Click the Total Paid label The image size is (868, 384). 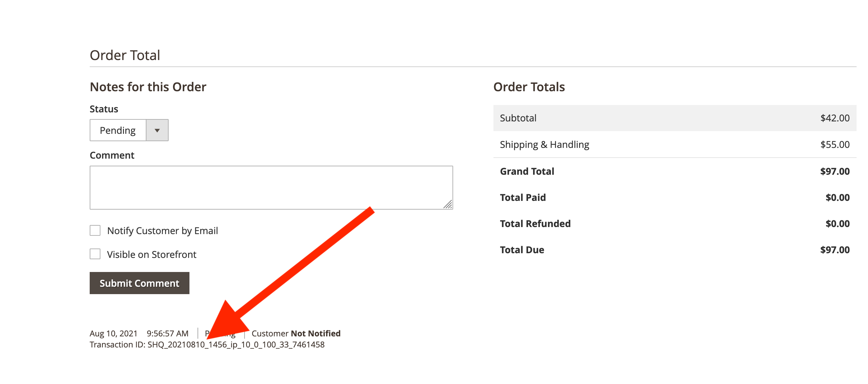pos(523,198)
